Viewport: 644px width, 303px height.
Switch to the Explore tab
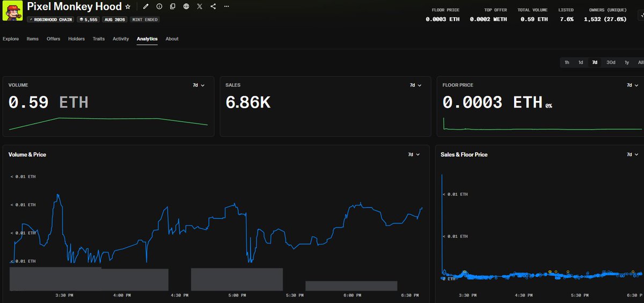click(x=11, y=39)
